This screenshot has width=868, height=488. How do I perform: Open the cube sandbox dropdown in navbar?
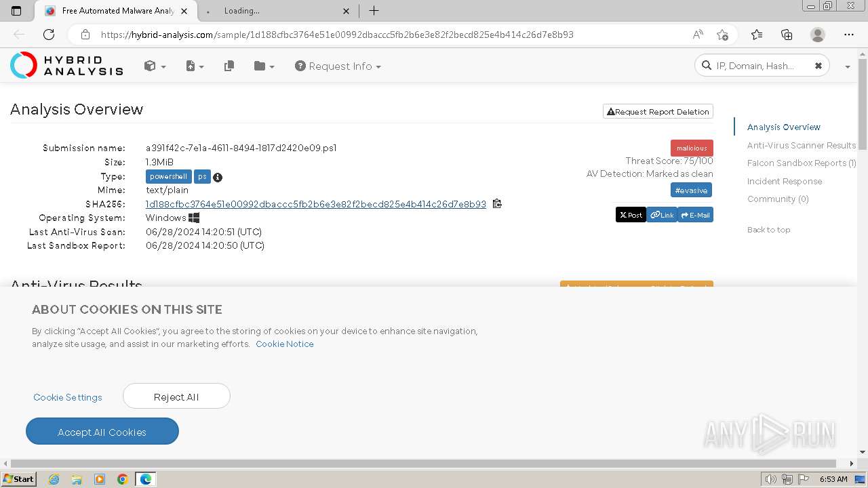(x=155, y=66)
